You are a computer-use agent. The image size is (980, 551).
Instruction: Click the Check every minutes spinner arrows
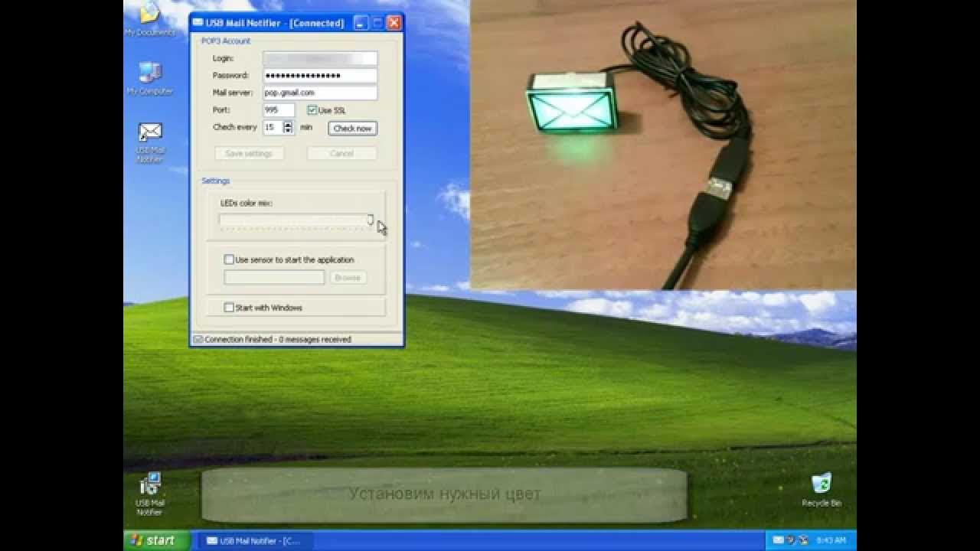pos(288,128)
